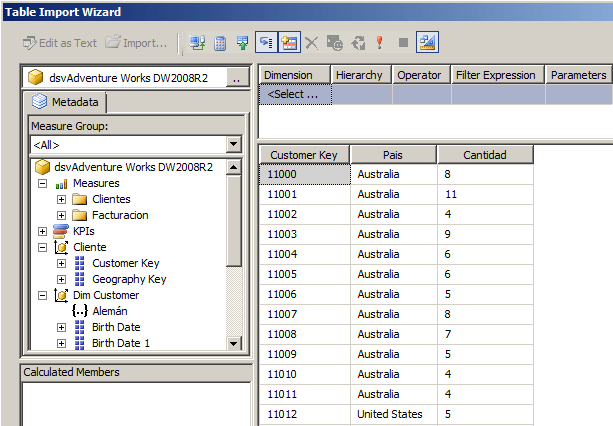This screenshot has width=613, height=426.
Task: Click the Import query button
Action: (136, 43)
